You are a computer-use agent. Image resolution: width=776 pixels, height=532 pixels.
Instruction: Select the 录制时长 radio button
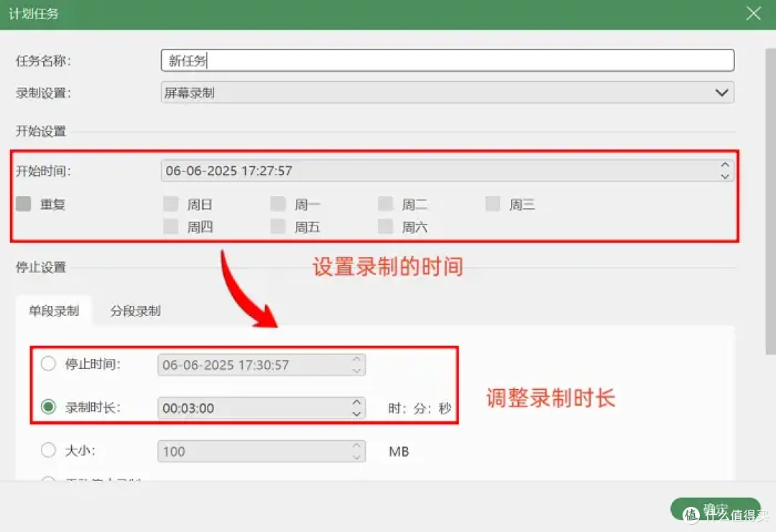pyautogui.click(x=48, y=407)
